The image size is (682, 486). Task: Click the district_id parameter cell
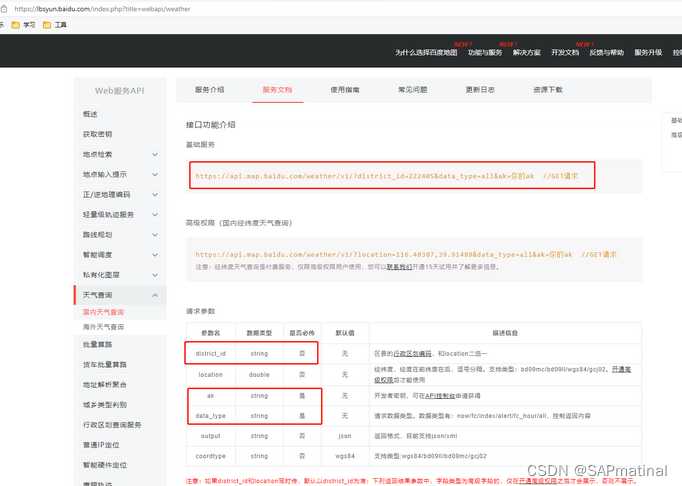tap(211, 354)
